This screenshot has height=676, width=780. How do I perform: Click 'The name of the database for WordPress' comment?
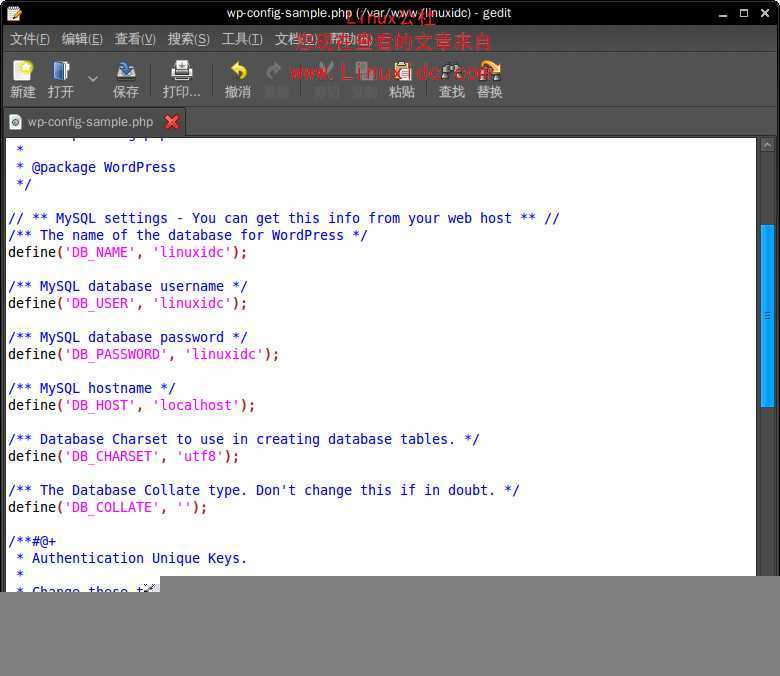(x=188, y=235)
